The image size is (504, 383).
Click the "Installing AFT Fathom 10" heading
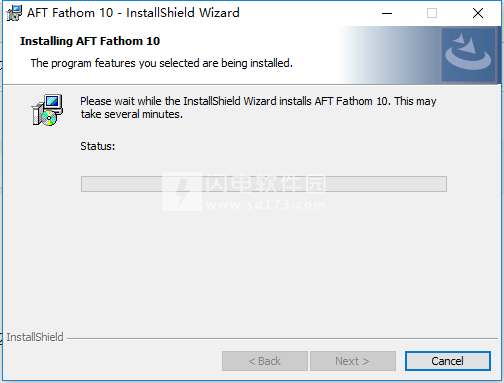90,41
